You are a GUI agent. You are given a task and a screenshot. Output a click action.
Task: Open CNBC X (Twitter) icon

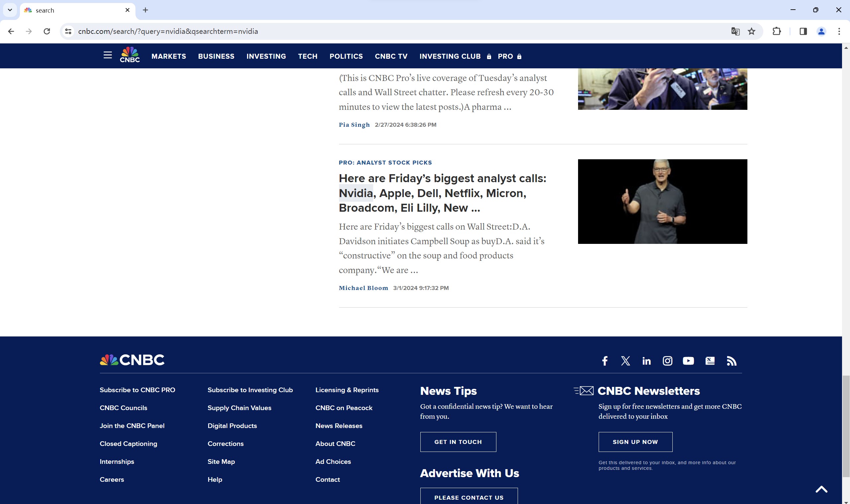pos(625,361)
